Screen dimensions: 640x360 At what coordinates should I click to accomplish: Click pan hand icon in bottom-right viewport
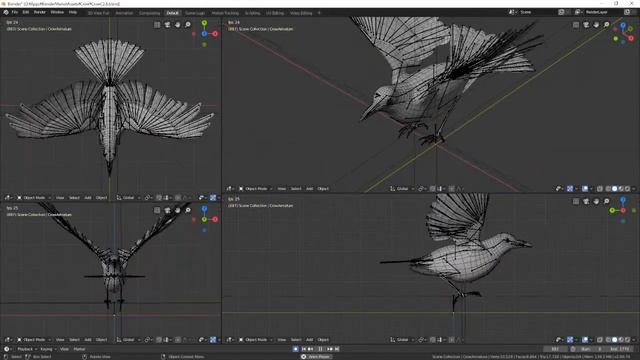pyautogui.click(x=596, y=201)
